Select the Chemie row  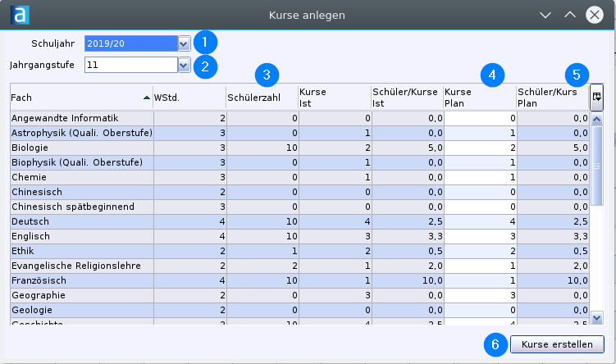tap(299, 177)
